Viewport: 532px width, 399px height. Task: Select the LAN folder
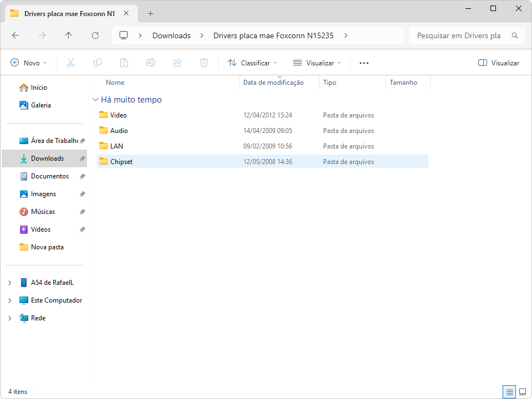point(263,146)
